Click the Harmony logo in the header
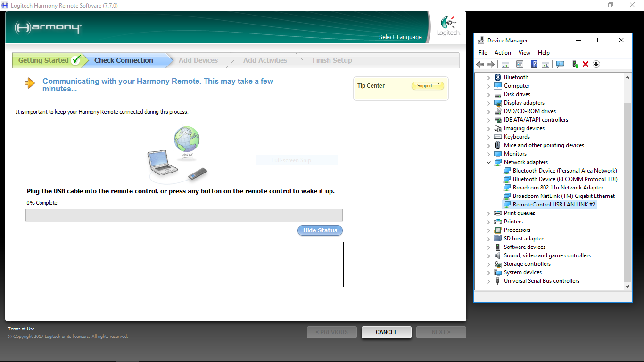Viewport: 644px width, 362px height. 48,27
